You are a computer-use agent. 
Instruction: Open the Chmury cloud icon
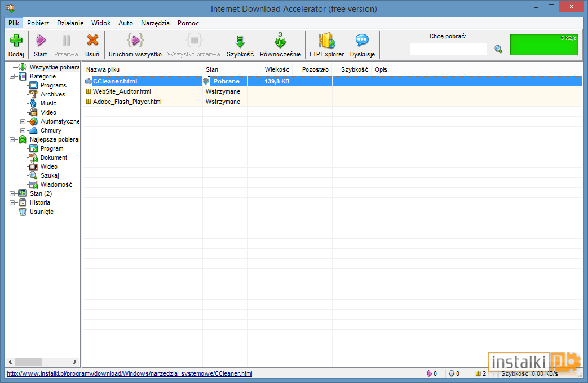(33, 130)
